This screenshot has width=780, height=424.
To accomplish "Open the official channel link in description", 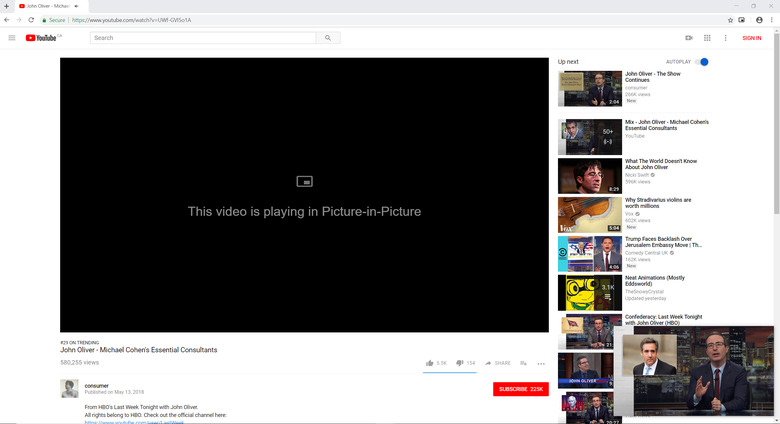I will (x=134, y=422).
